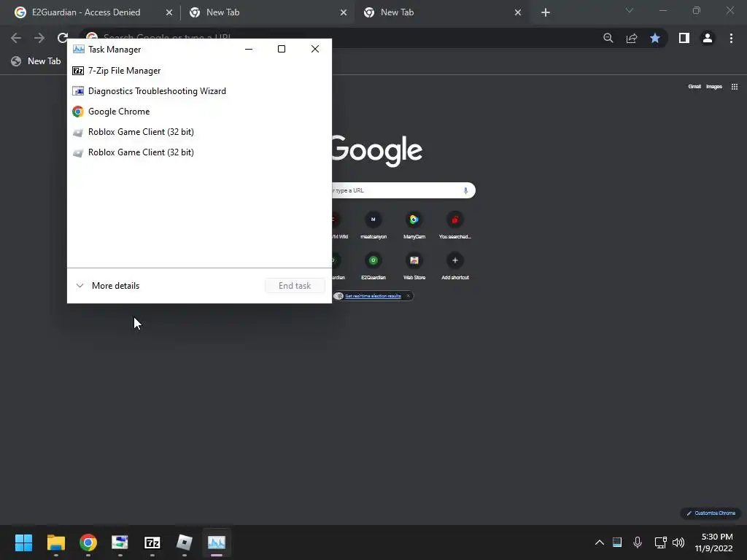
Task: Click the Diagnostics Wizard icon in list
Action: coord(78,91)
